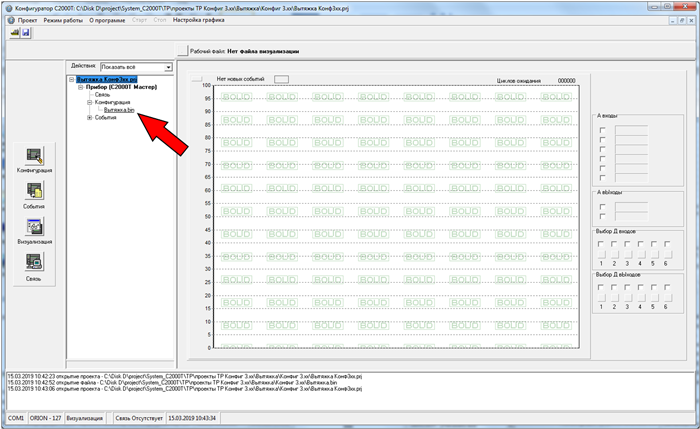Open the 'Настройка графика' menu
The width and height of the screenshot is (700, 429).
tap(201, 20)
